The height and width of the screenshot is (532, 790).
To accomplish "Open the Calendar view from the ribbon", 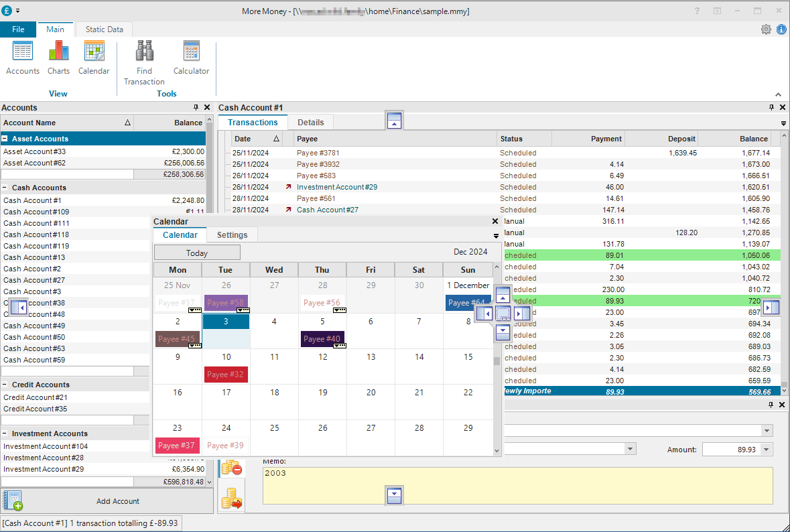I will [94, 59].
